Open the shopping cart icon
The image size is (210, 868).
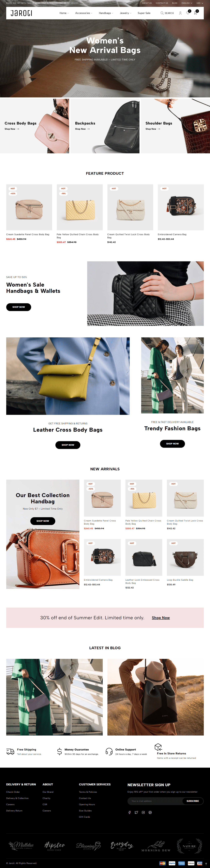coord(196,13)
